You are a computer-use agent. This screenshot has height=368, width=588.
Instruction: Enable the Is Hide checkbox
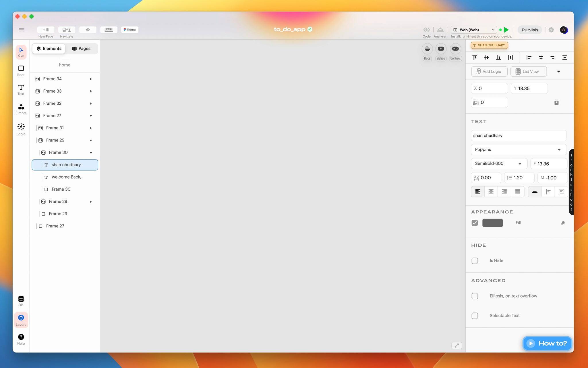[475, 261]
